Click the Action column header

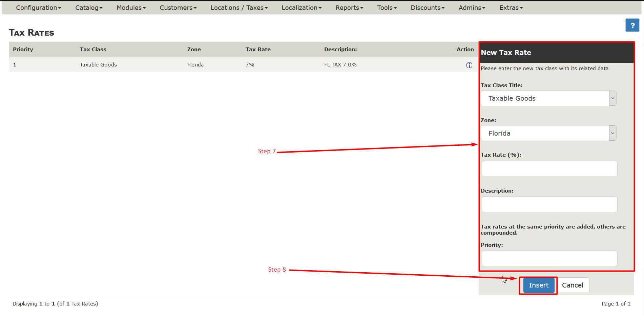point(465,50)
